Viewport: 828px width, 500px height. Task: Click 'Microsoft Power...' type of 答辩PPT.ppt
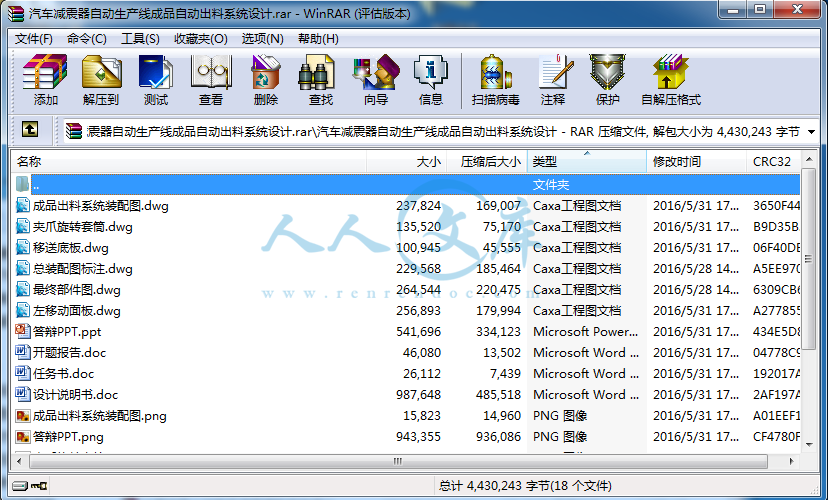585,332
